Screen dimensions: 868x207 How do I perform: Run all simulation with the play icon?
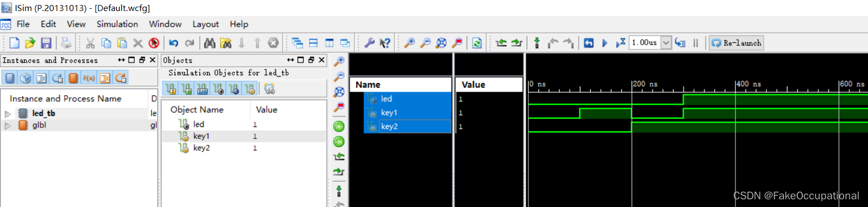605,43
